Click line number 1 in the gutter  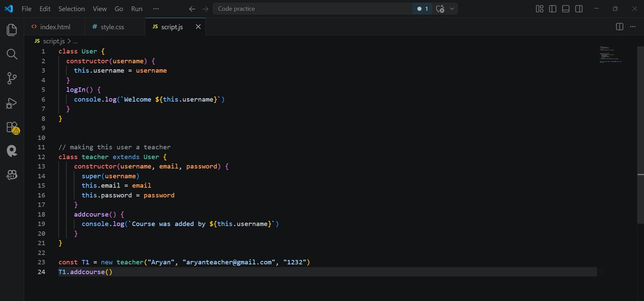pos(43,51)
